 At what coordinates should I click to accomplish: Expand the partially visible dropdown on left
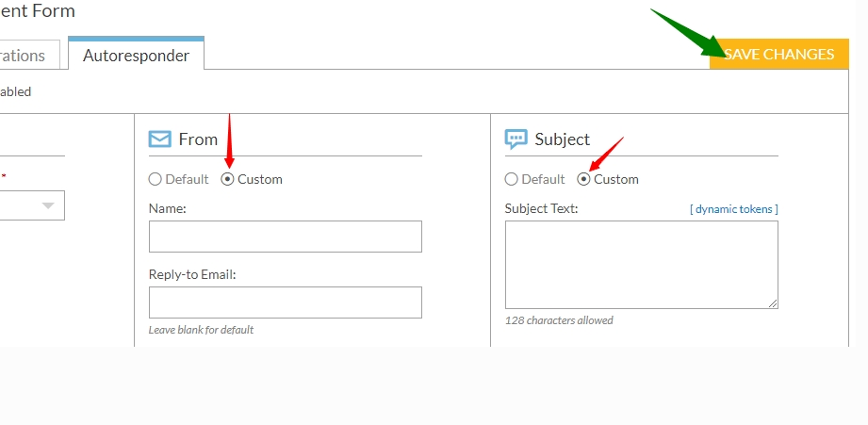[32, 205]
